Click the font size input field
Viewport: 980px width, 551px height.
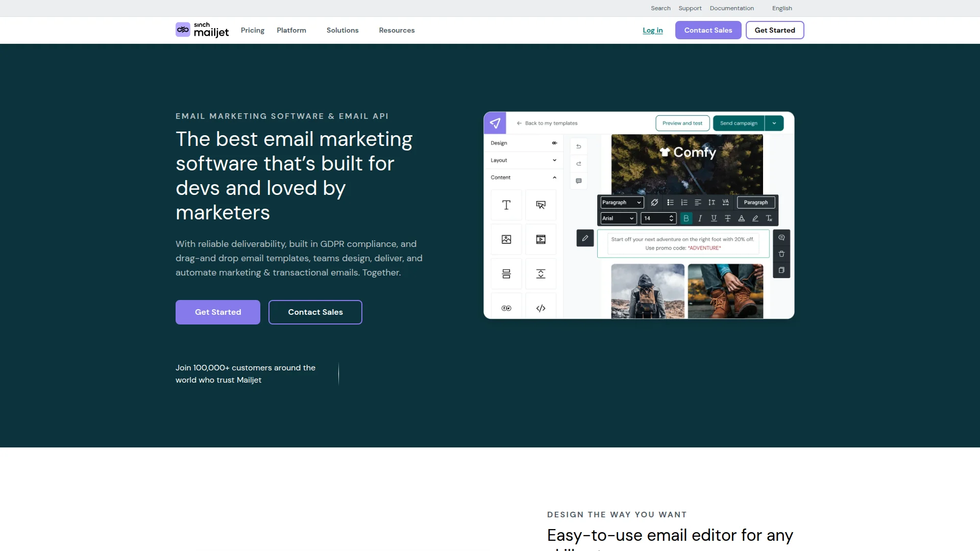point(655,218)
